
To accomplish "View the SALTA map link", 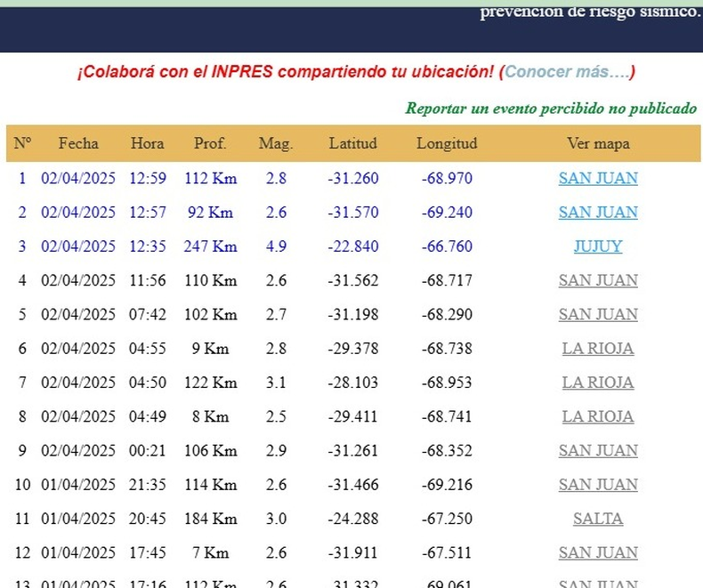I will (x=598, y=519).
